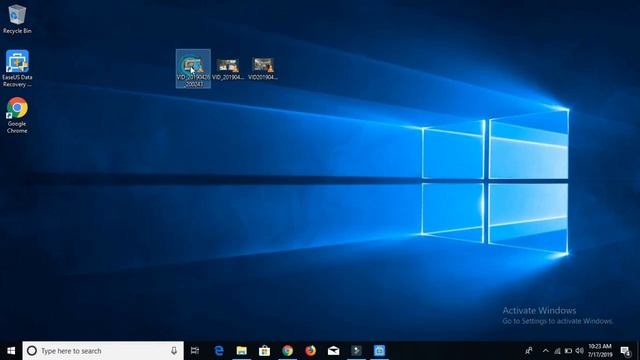Open the People icon in system tray
Viewport: 640px width, 360px height.
click(529, 351)
